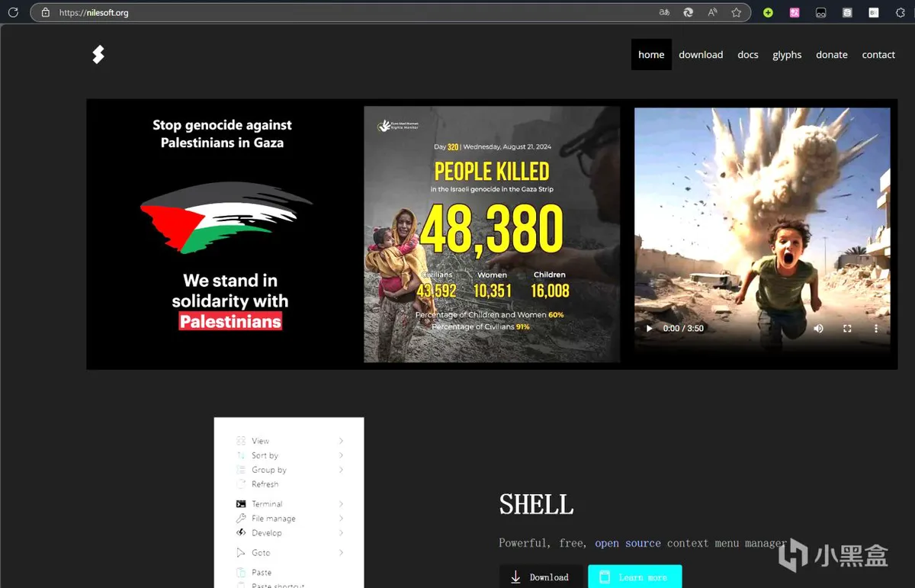Open the browser extensions puzzle icon
This screenshot has height=588, width=915.
[901, 12]
